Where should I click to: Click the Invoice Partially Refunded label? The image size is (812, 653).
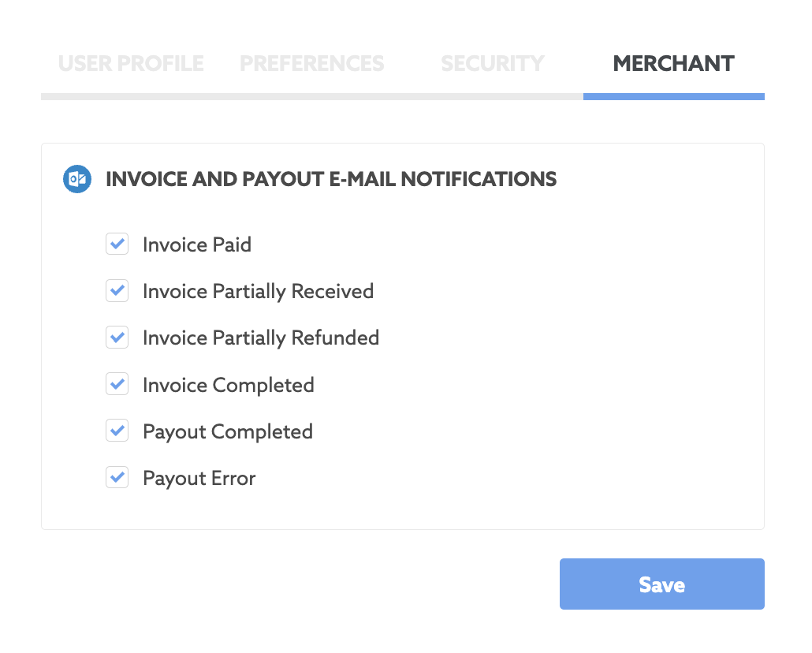[x=261, y=338]
